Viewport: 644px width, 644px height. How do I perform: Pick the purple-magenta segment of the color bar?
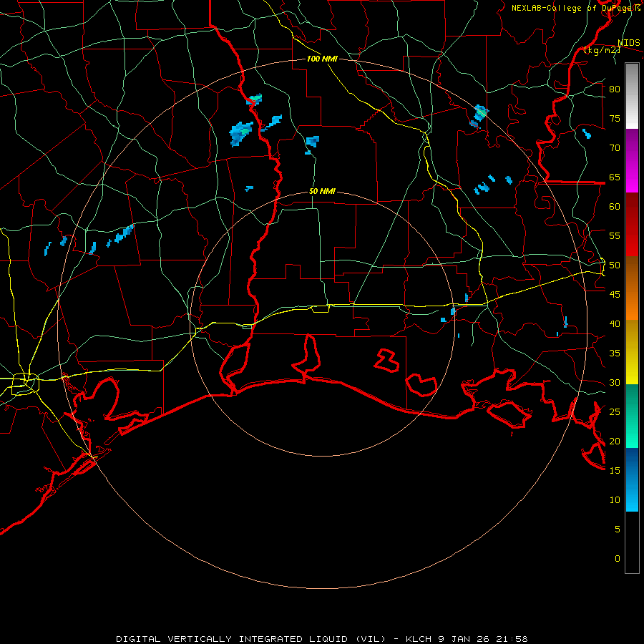pyautogui.click(x=632, y=161)
